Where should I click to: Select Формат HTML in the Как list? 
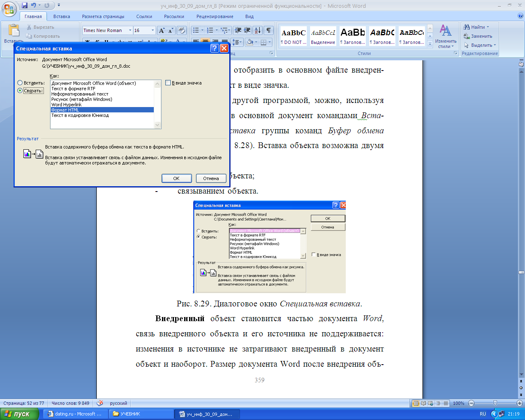point(102,110)
